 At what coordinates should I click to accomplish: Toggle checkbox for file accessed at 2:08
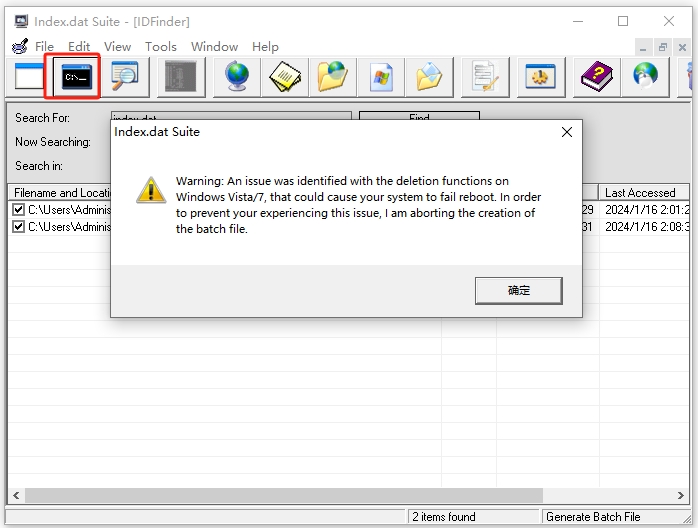[18, 227]
